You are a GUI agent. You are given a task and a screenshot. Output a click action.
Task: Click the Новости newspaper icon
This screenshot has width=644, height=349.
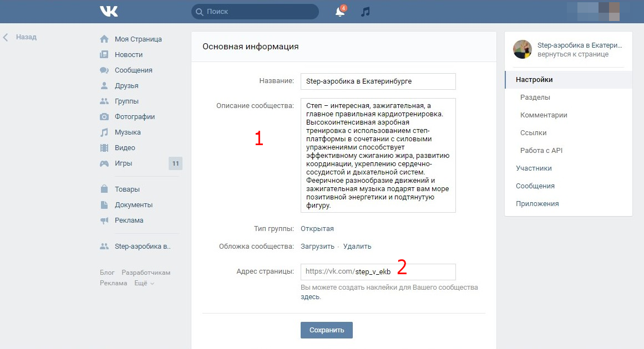104,55
